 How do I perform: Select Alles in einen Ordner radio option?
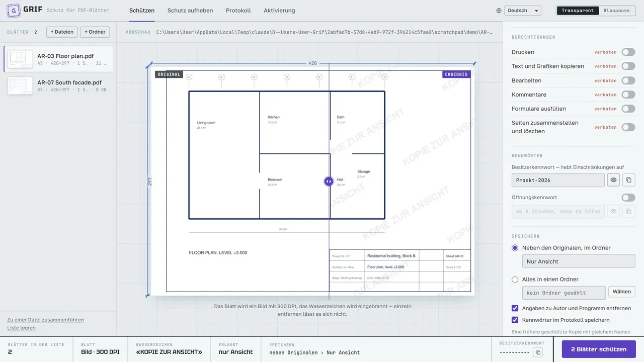[x=515, y=280]
